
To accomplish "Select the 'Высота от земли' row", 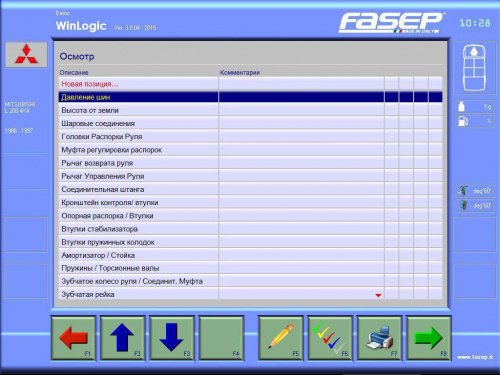I will tap(251, 110).
